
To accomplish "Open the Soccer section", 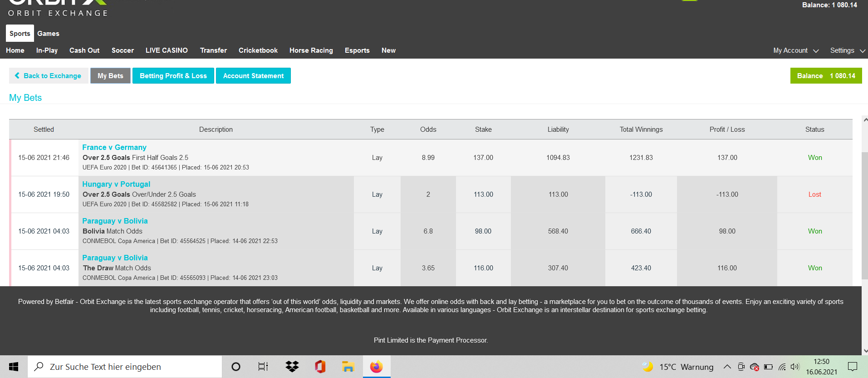I will 123,50.
